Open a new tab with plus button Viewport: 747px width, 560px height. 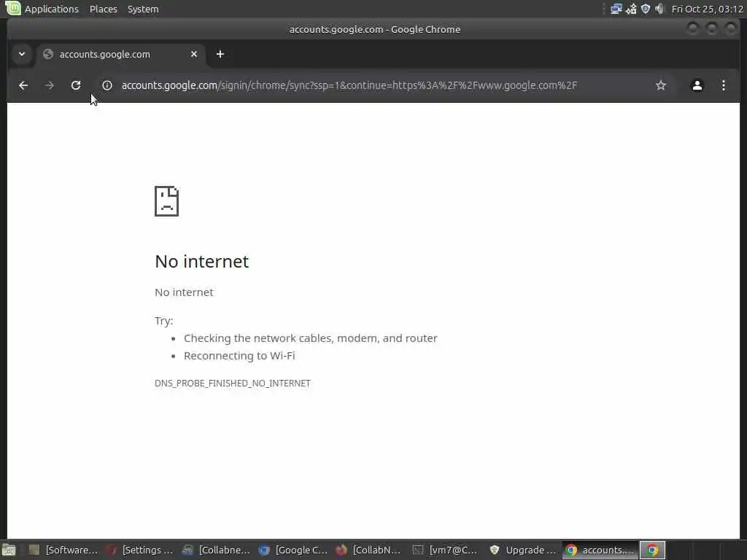tap(220, 54)
